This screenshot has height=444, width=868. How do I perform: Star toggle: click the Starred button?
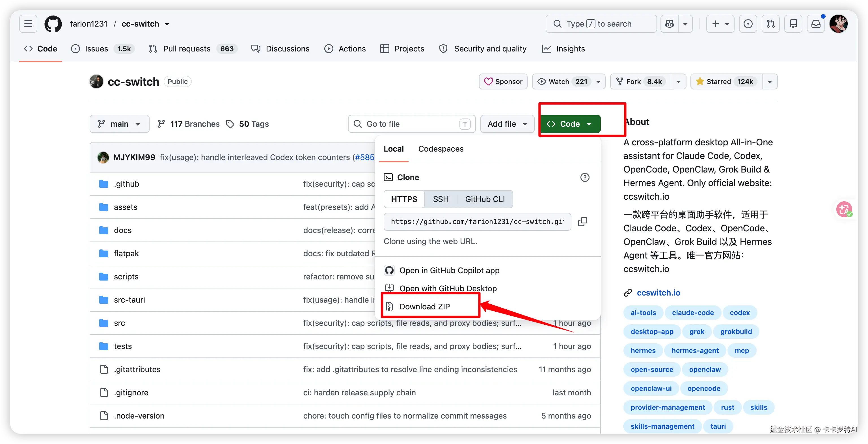(x=726, y=81)
